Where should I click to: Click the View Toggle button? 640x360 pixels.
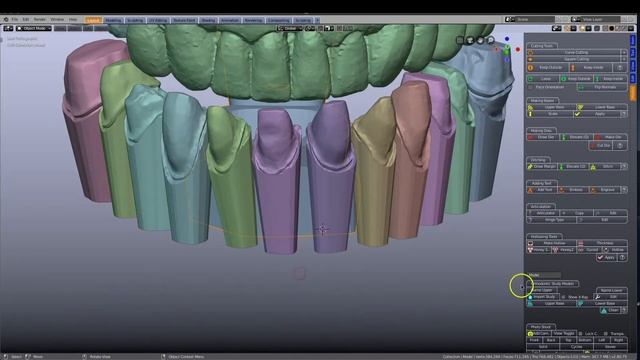[x=563, y=333]
